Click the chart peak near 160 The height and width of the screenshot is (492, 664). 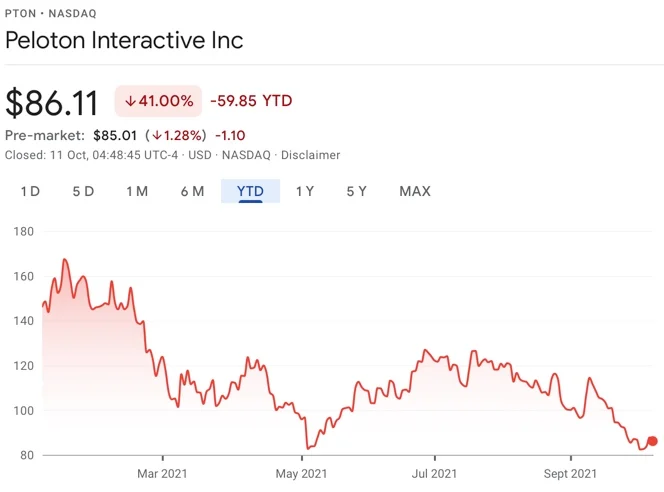tap(65, 260)
